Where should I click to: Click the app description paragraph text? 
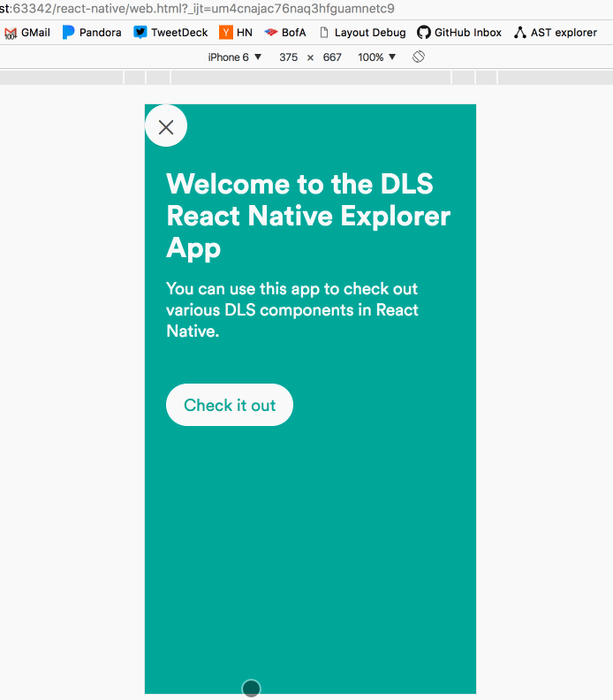click(292, 310)
